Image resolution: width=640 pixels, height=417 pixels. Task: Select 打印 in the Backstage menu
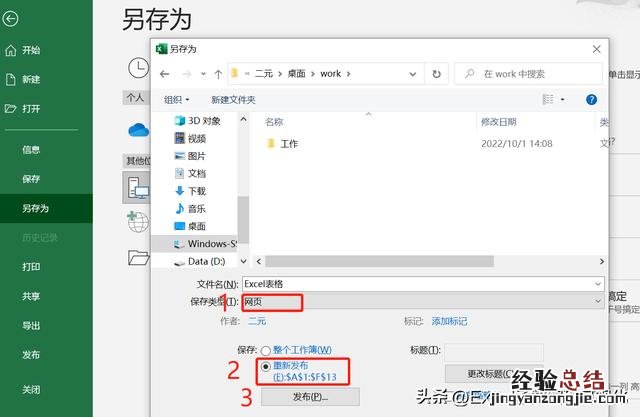pyautogui.click(x=31, y=267)
